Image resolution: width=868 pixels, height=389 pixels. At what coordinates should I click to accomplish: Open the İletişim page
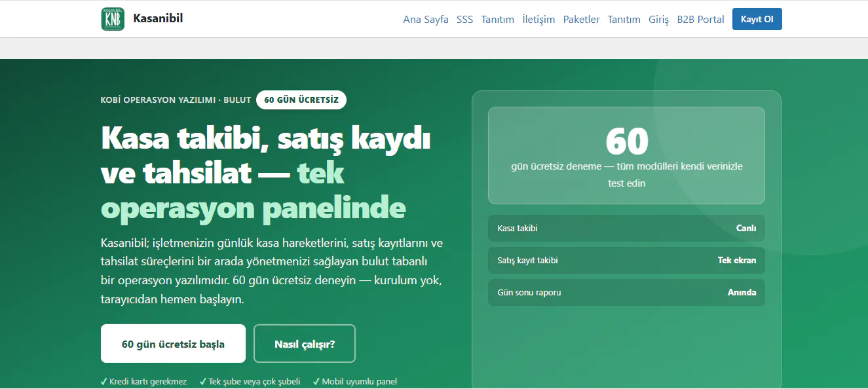point(538,20)
